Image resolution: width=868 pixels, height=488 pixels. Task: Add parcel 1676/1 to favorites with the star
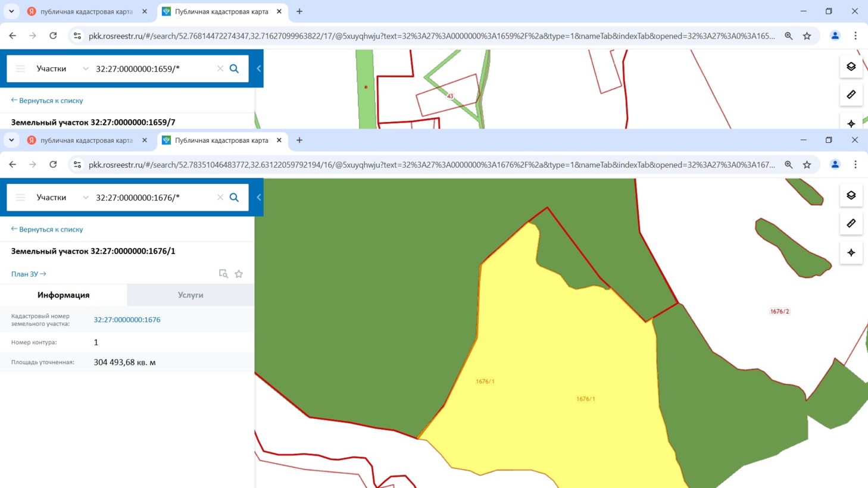coord(239,274)
